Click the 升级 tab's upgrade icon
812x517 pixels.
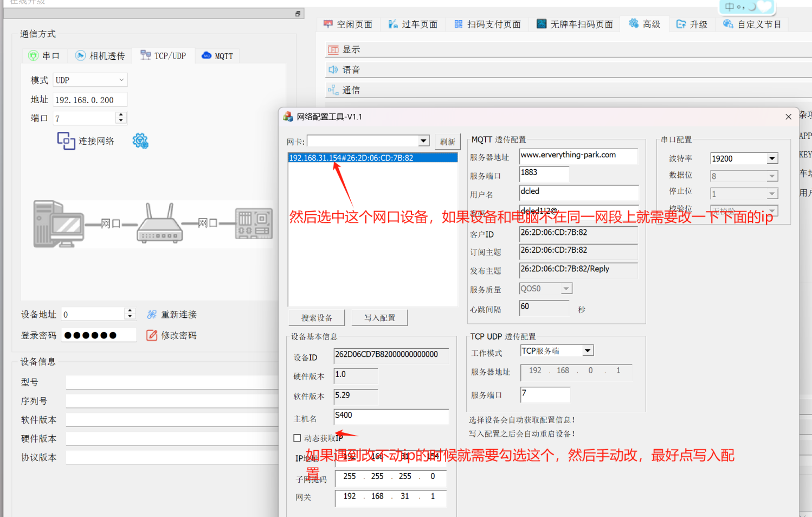[x=681, y=24]
